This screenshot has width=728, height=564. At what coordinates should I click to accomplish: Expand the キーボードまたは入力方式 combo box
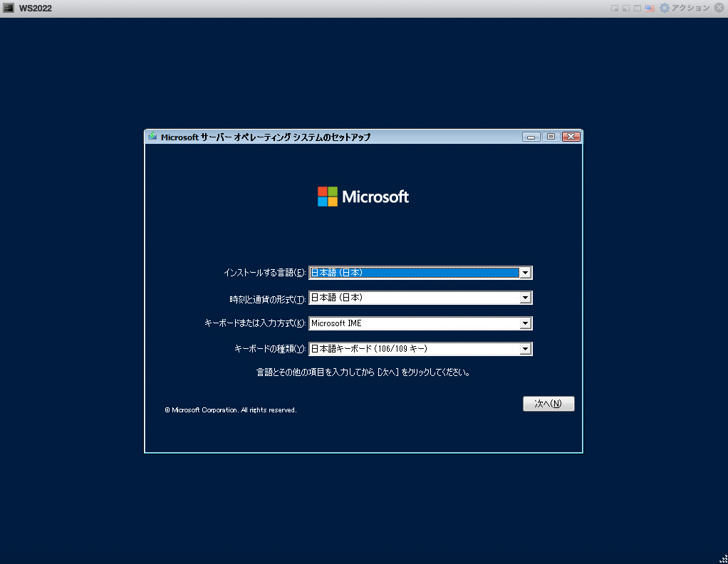[x=421, y=323]
